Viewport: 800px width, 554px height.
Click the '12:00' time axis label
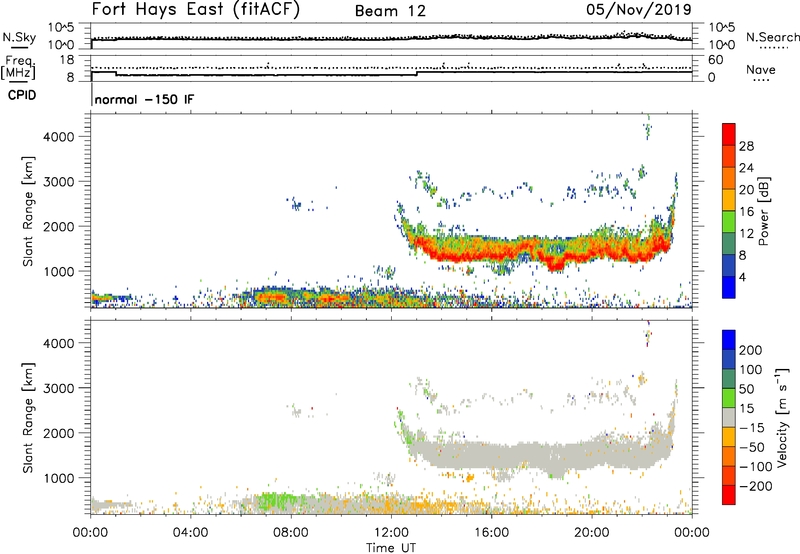click(391, 533)
